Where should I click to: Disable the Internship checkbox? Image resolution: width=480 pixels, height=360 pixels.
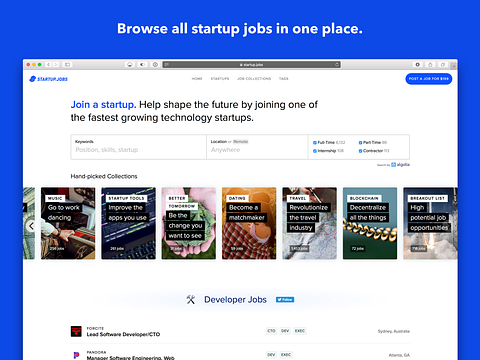click(315, 151)
